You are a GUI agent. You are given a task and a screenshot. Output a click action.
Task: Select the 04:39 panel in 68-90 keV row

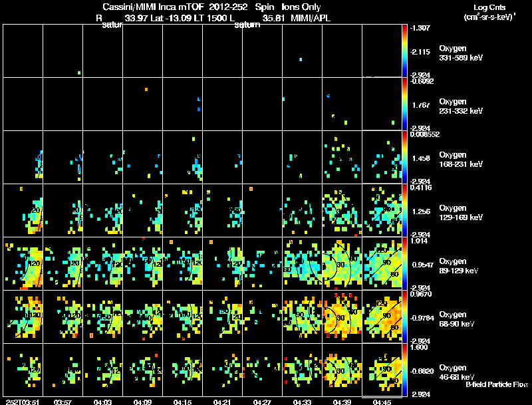click(x=342, y=317)
